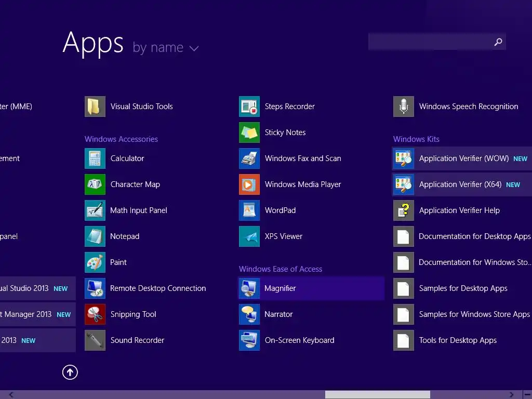Select the Windows Ease of Access group header
Viewport: 532px width, 399px height.
(281, 269)
